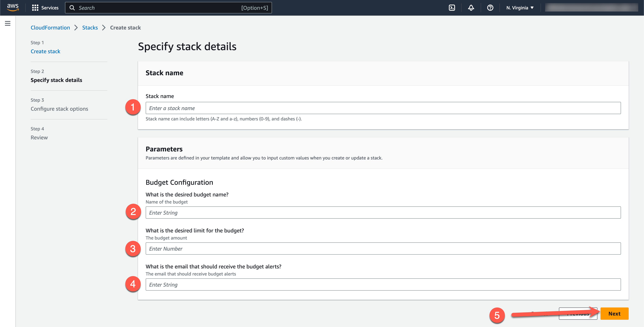Go to the CloudFormation breadcrumb link
644x327 pixels.
(50, 28)
